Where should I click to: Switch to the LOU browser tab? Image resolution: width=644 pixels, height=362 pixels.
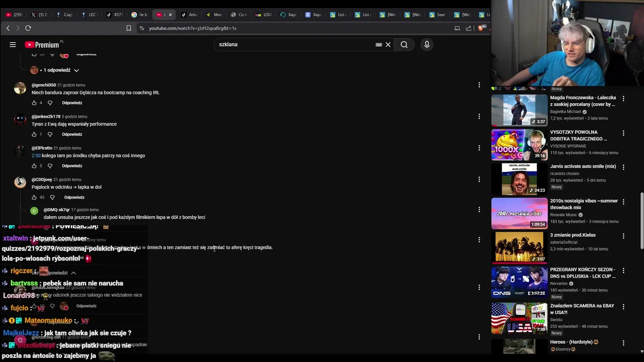[x=264, y=15]
